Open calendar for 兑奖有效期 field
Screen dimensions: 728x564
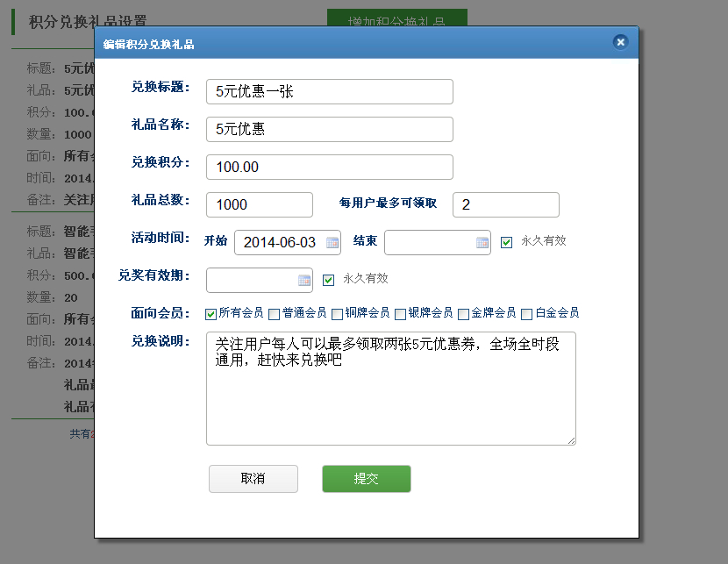304,281
